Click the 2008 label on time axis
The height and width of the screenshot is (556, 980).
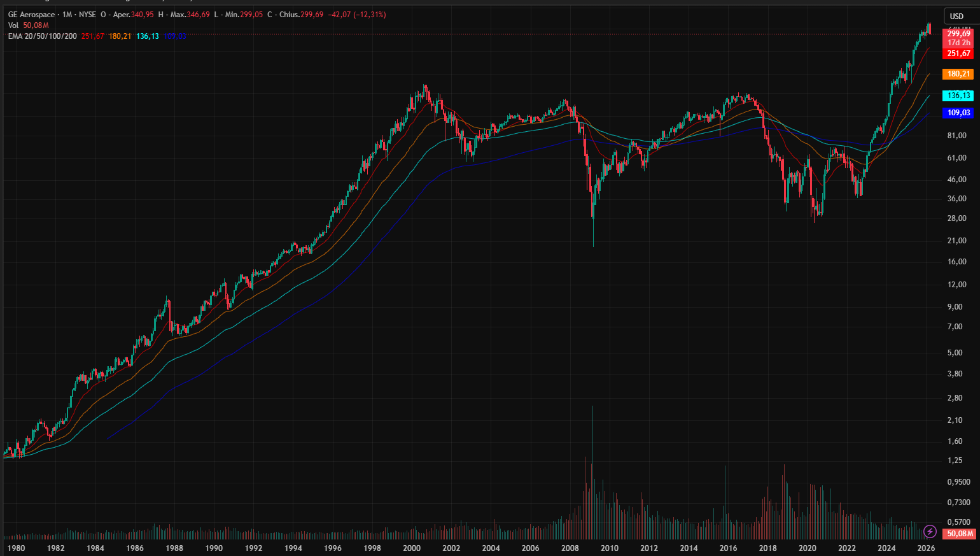pyautogui.click(x=570, y=548)
